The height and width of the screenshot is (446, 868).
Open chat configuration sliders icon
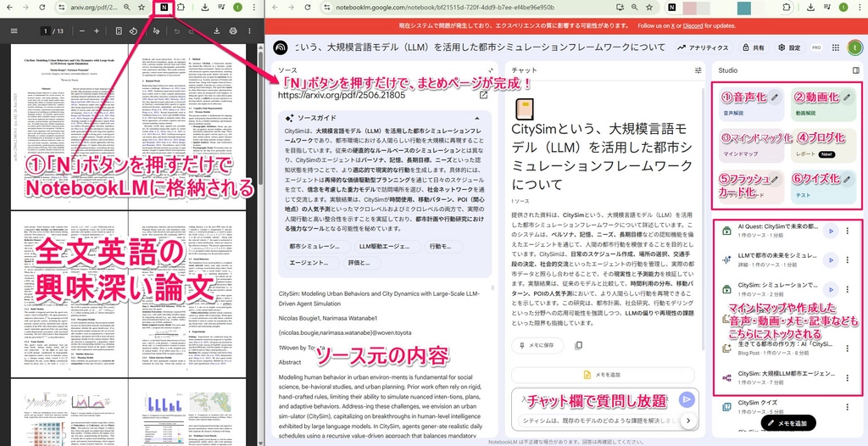(698, 71)
